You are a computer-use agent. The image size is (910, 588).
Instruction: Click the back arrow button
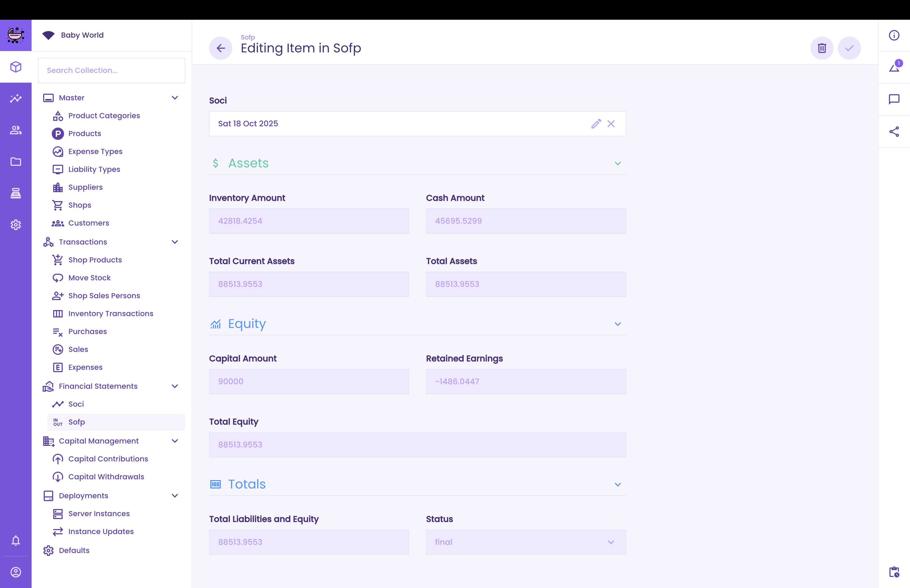click(x=220, y=48)
